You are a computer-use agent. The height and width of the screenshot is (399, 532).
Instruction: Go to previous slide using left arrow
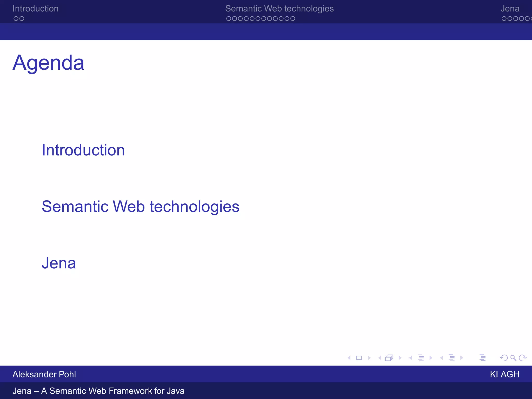point(349,358)
